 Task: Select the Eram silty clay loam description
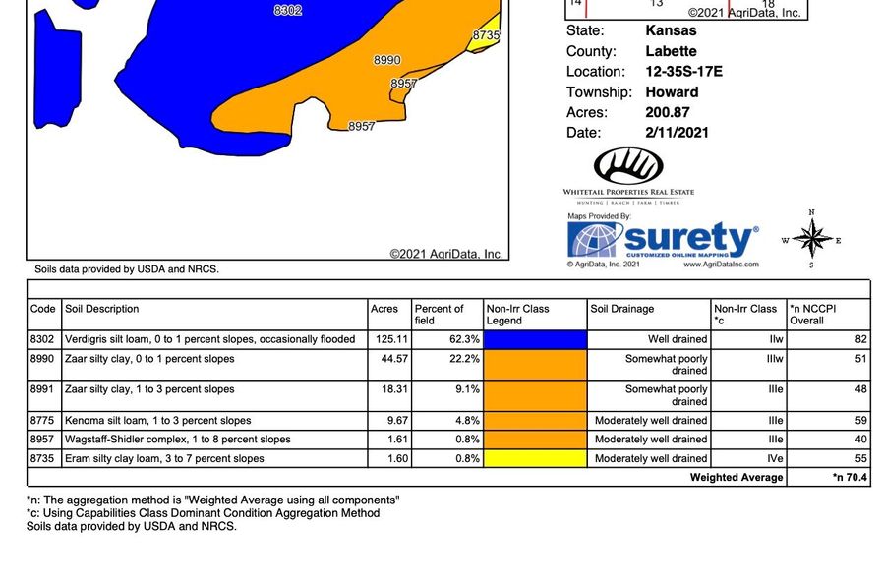pos(164,458)
